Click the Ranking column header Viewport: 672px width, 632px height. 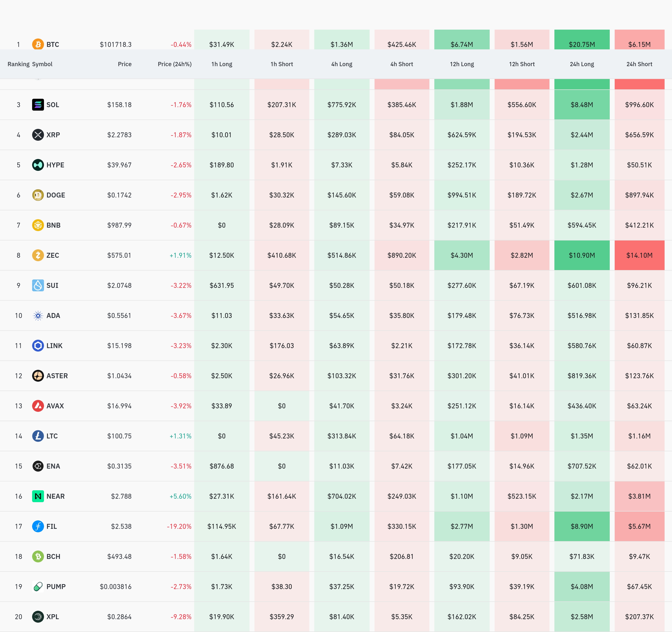[18, 64]
